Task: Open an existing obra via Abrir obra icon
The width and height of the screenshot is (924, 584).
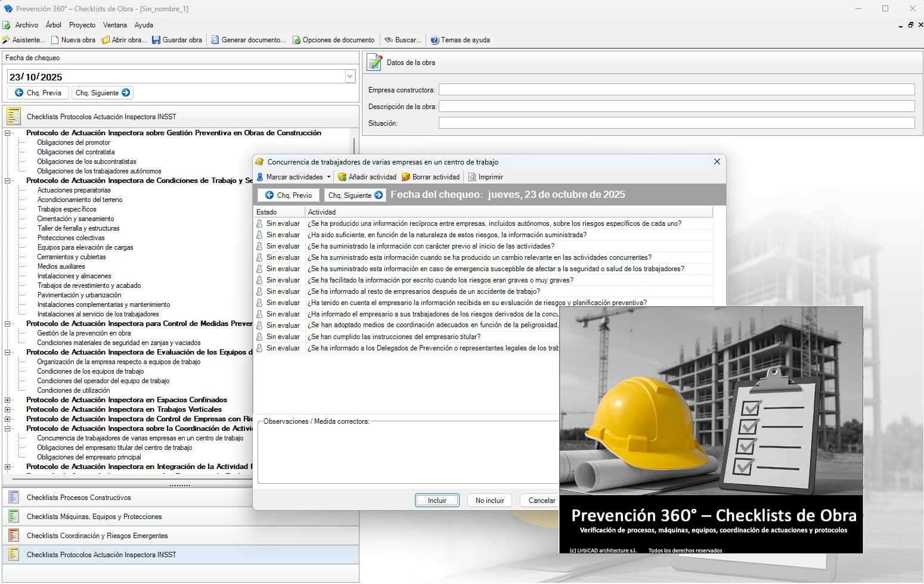Action: coord(123,40)
